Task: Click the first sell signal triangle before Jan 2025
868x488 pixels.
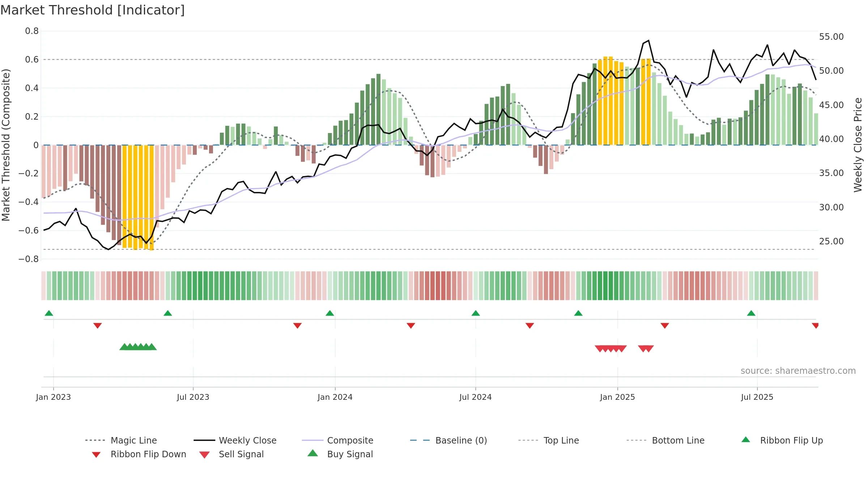Action: click(x=600, y=349)
